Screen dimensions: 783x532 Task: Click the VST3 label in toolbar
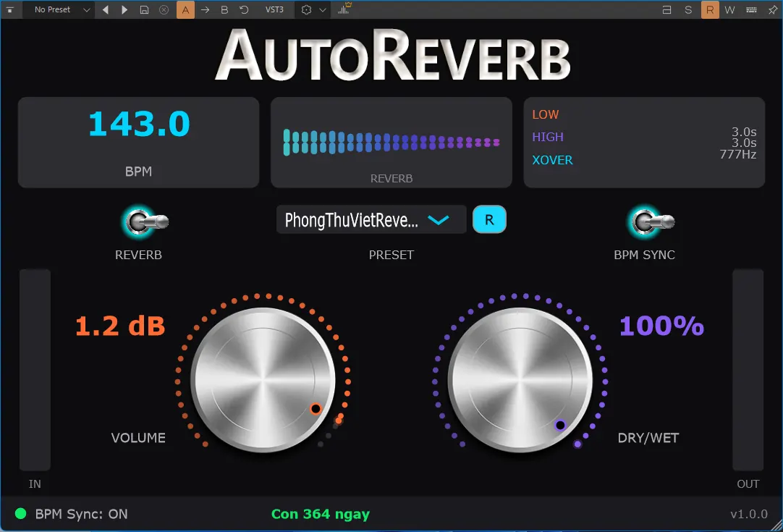pos(274,9)
